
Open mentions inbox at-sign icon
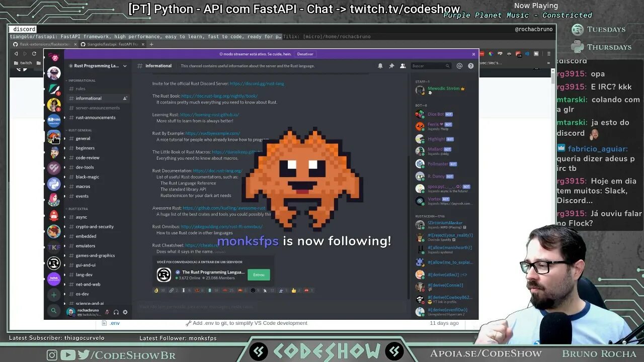459,66
